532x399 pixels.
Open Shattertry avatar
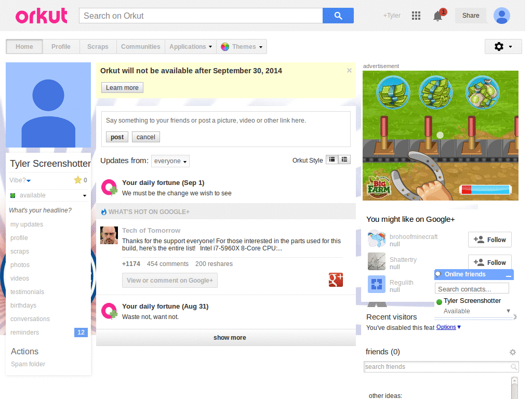coord(377,261)
